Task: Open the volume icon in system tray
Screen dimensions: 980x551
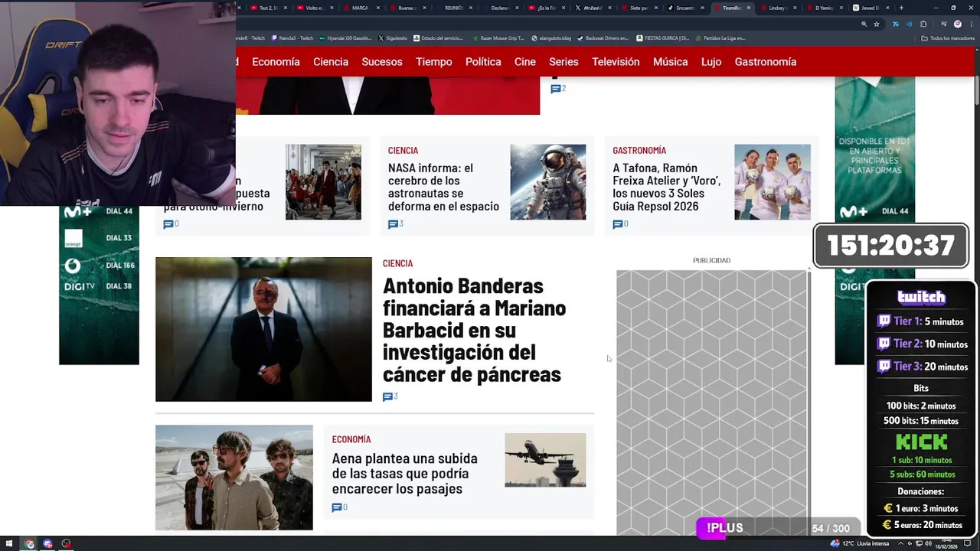Action: pos(928,543)
